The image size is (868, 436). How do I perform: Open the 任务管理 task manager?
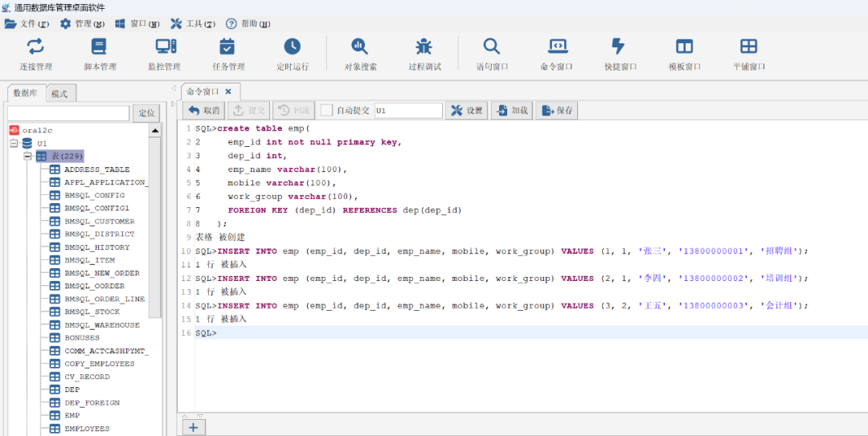pos(228,55)
